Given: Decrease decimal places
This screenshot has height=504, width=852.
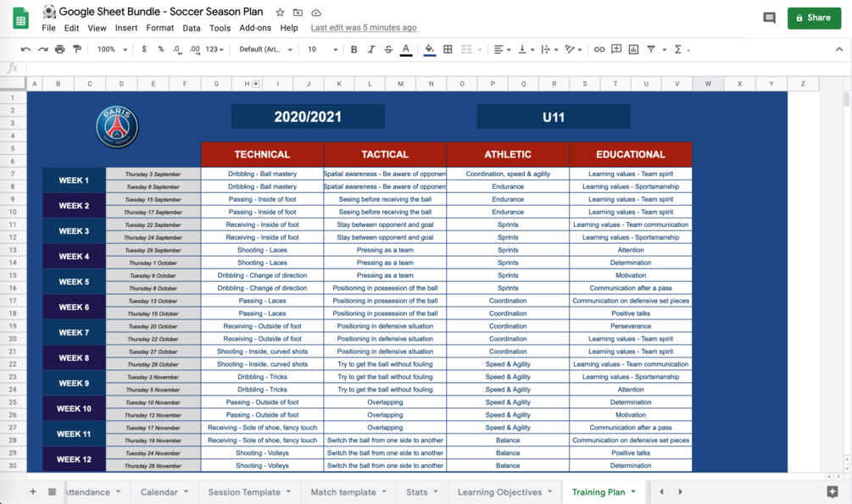Looking at the screenshot, I should coord(177,49).
